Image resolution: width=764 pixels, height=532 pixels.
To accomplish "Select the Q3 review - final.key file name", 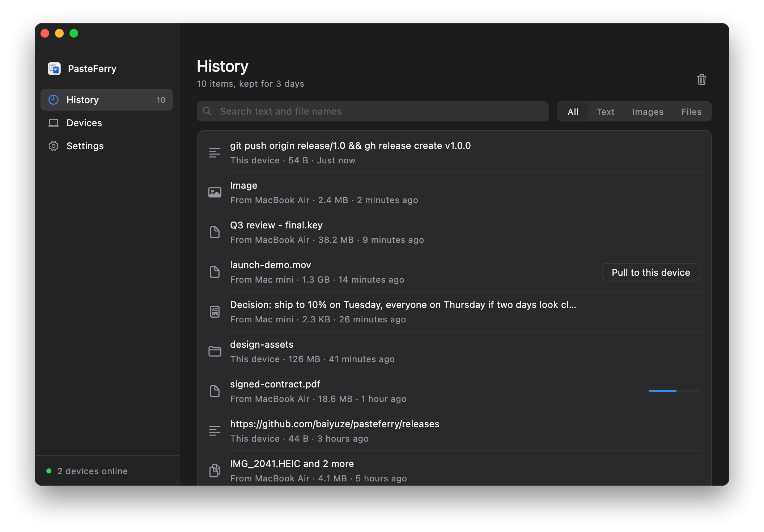I will 276,225.
